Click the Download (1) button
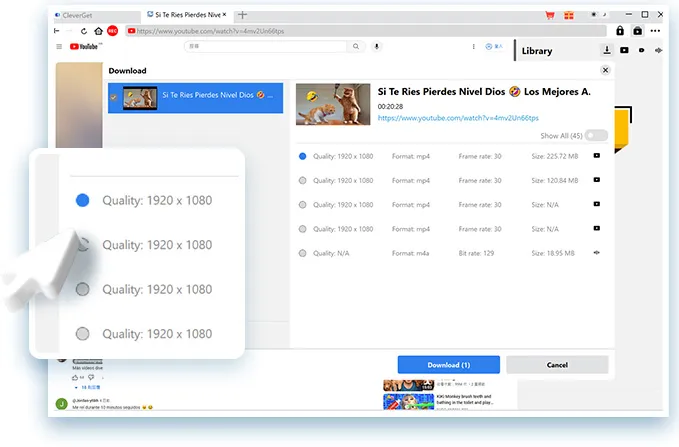Image resolution: width=679 pixels, height=447 pixels. pos(449,365)
